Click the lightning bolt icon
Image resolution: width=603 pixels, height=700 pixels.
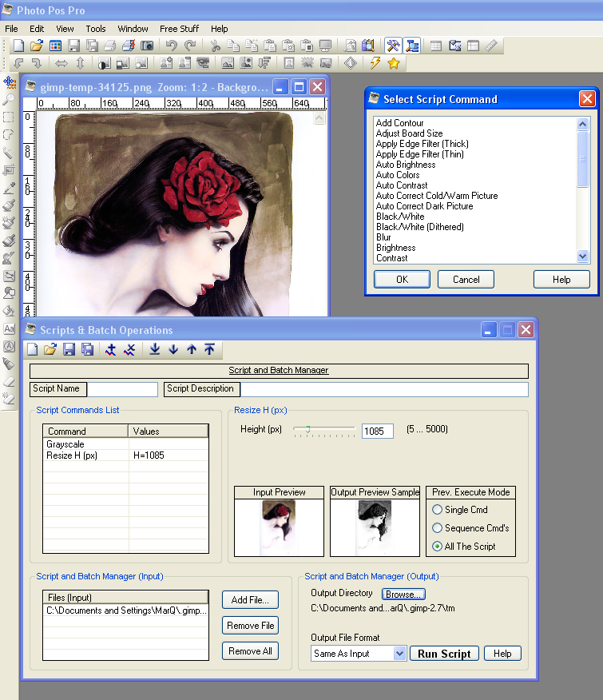tap(375, 63)
